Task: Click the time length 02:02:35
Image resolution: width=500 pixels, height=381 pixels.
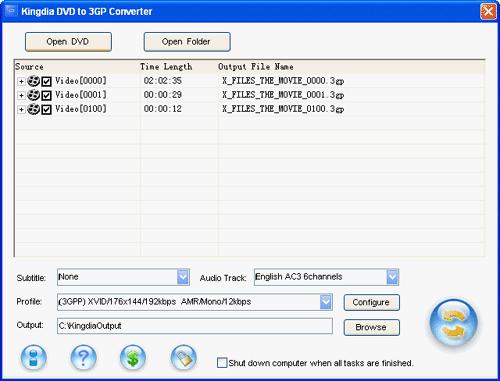Action: click(x=163, y=81)
